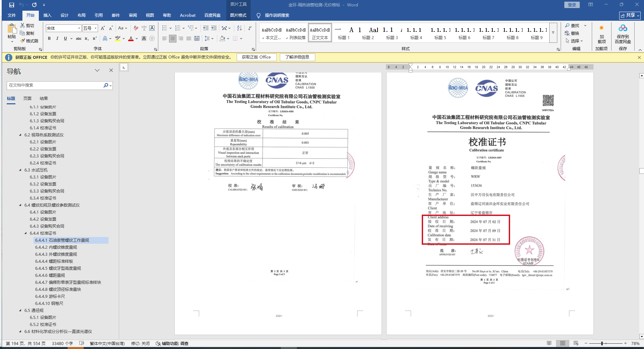Open the change case Aa dropdown
Viewport: 644px width, 349px height.
[123, 28]
